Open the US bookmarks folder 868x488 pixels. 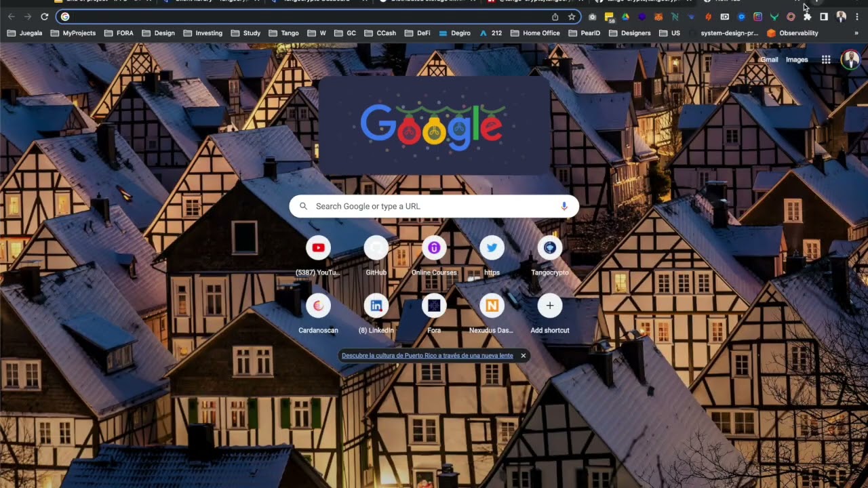click(x=669, y=33)
